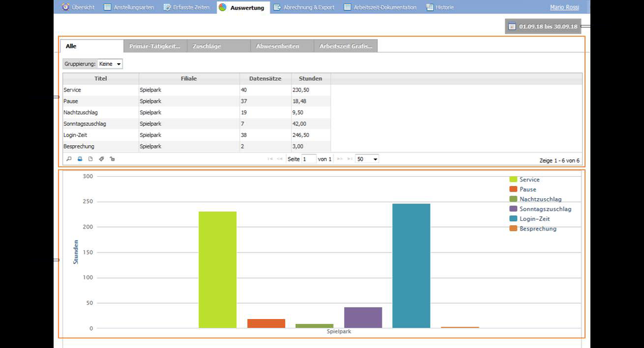This screenshot has height=348, width=644.
Task: Sort by Filiale column header
Action: tap(189, 79)
